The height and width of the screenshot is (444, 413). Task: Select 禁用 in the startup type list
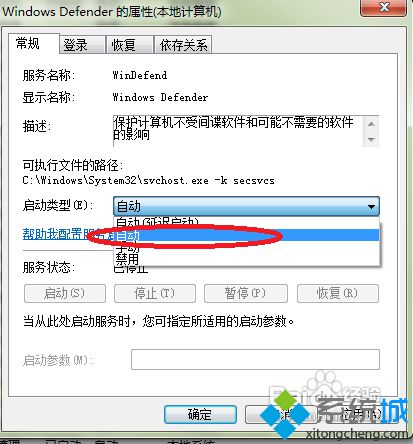coord(246,259)
